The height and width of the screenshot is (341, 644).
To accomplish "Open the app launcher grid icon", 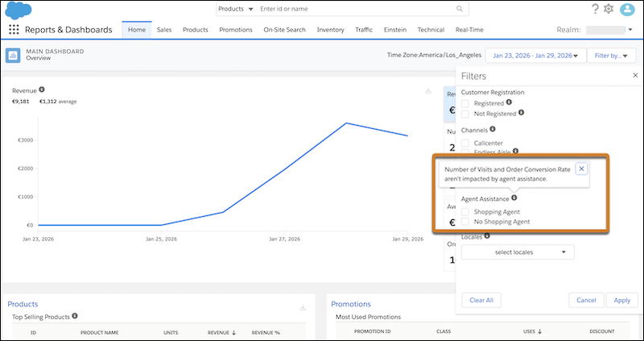I will 14,30.
